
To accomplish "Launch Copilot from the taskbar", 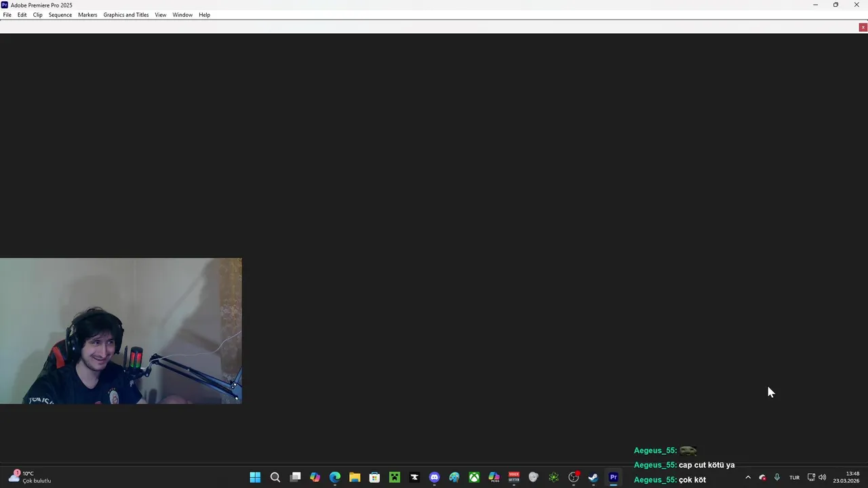I will [x=315, y=477].
